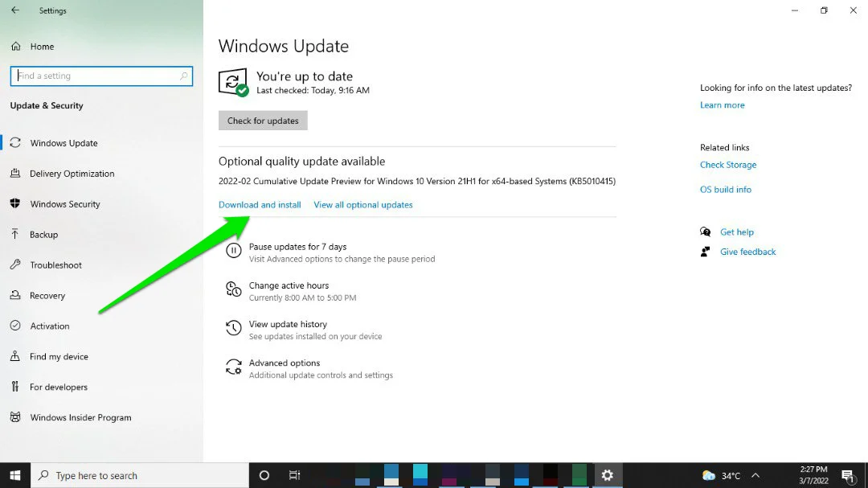Click the taskbar Type here to search box
The image size is (868, 488).
(x=140, y=475)
